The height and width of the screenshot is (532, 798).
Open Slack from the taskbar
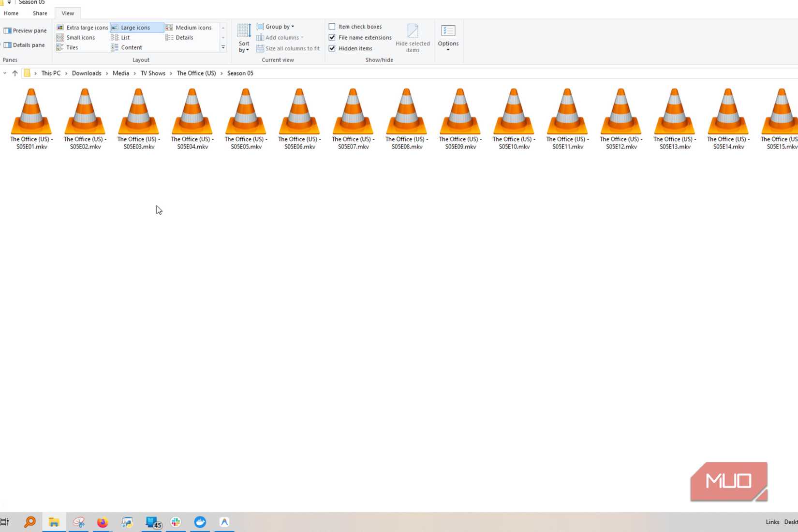[x=176, y=522]
